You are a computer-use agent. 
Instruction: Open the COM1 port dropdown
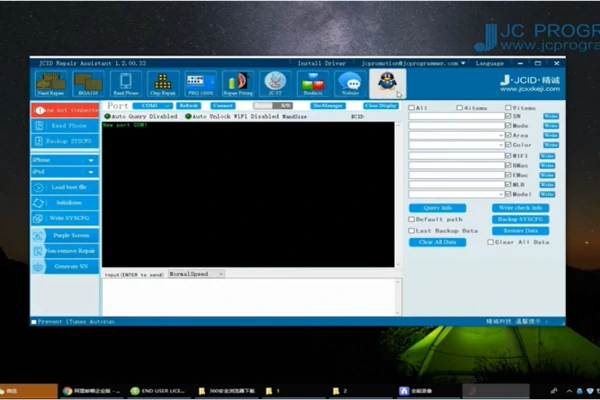pyautogui.click(x=153, y=106)
